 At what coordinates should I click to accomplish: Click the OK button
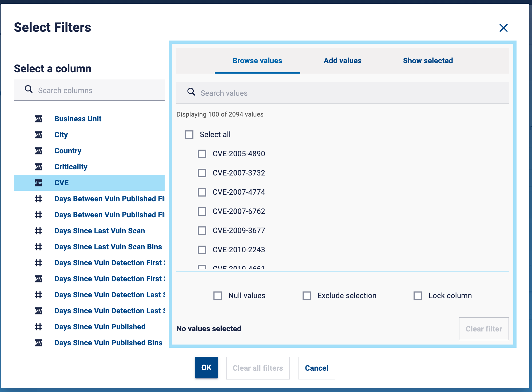[x=207, y=368]
